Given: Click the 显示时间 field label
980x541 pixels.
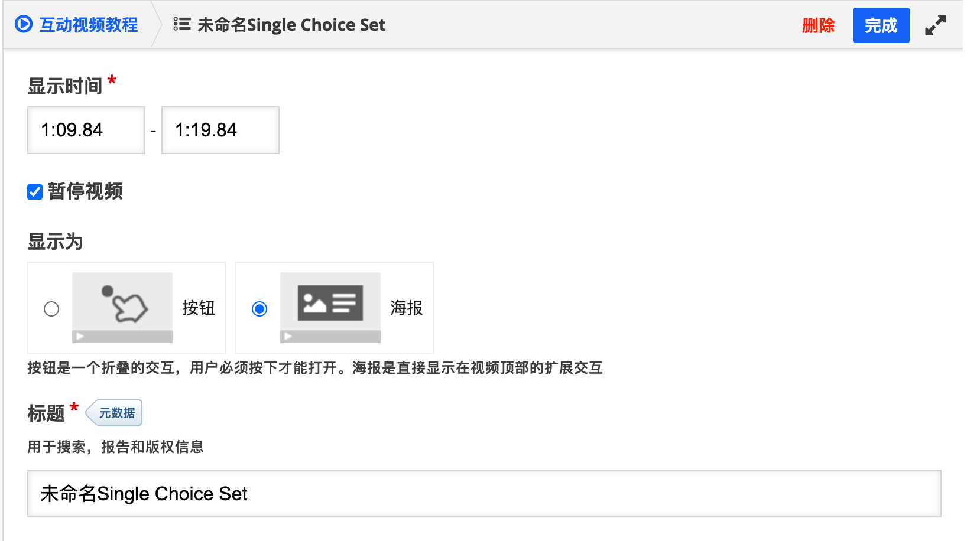Looking at the screenshot, I should (x=64, y=86).
